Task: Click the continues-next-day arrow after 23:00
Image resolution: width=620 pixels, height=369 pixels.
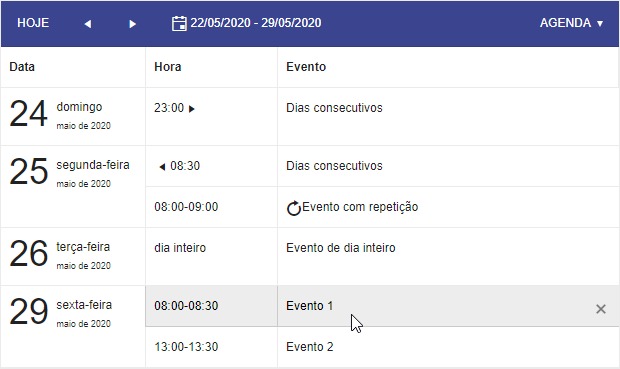Action: coord(192,109)
